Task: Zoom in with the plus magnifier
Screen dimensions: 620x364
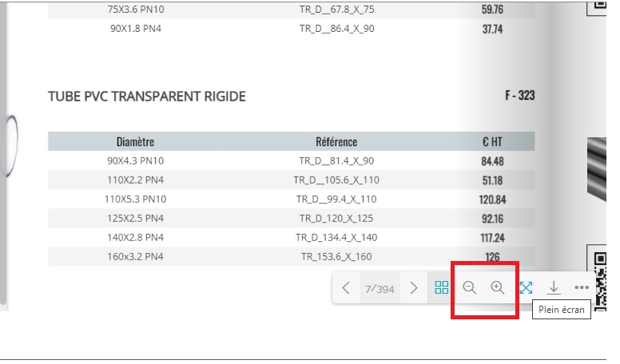Action: pos(498,288)
